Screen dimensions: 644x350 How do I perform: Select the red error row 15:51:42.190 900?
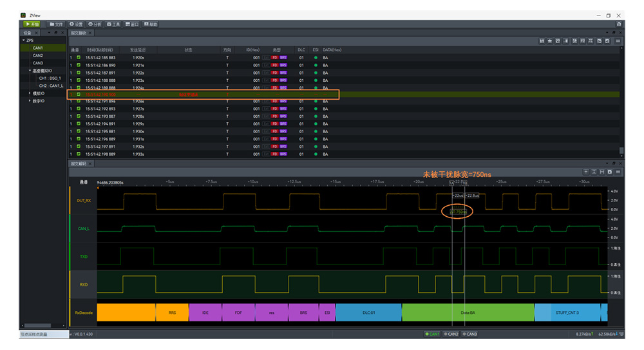(344, 95)
